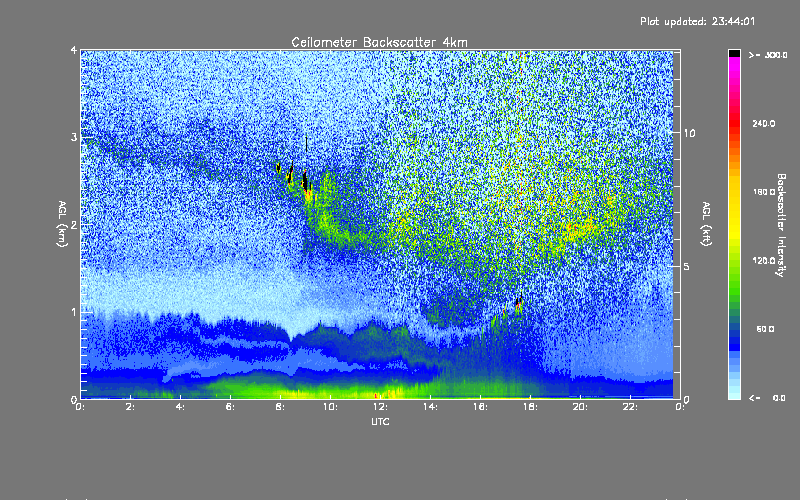Image resolution: width=800 pixels, height=500 pixels.
Task: Select the "Ceilometer Backscatter 4km" plot title
Action: pyautogui.click(x=379, y=42)
